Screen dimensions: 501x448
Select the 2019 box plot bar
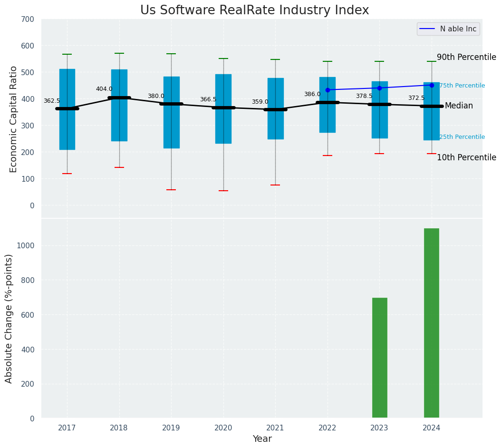pos(172,113)
